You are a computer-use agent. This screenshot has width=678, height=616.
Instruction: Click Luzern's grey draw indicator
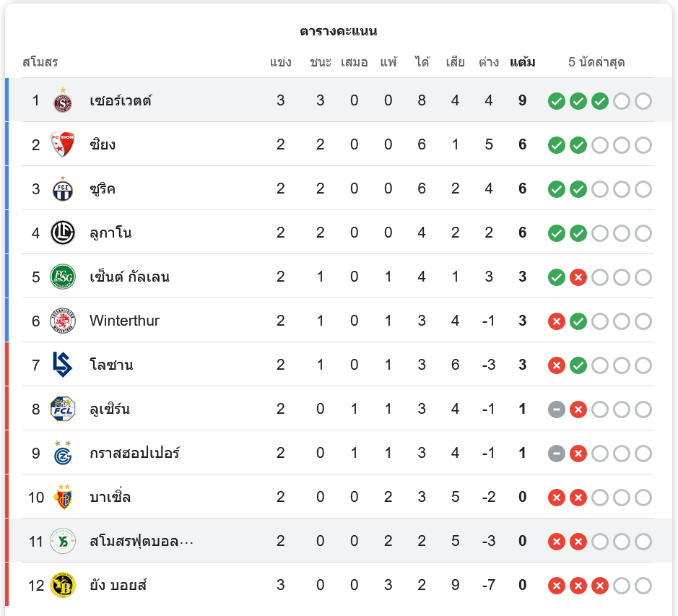point(557,409)
